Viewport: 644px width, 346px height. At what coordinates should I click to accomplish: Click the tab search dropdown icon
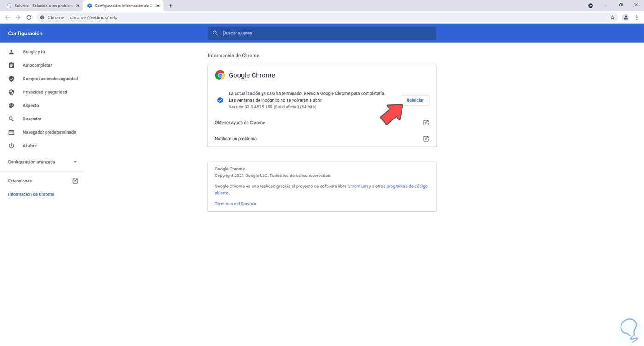coord(591,6)
